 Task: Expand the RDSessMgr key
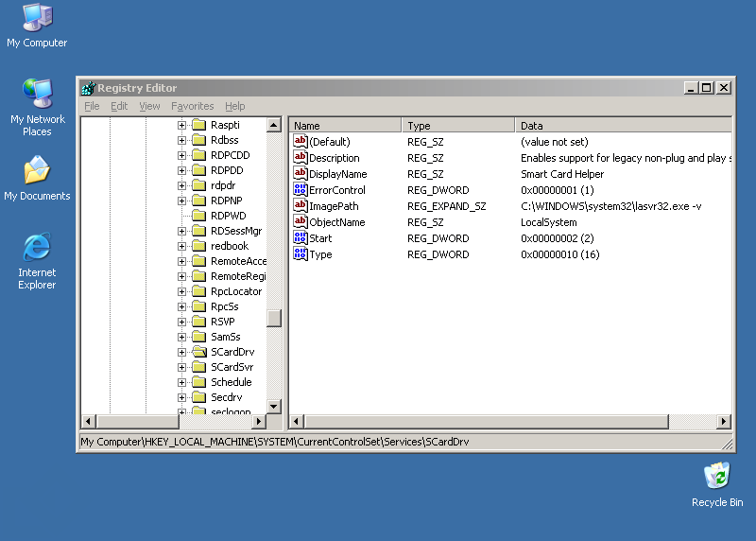(x=181, y=231)
